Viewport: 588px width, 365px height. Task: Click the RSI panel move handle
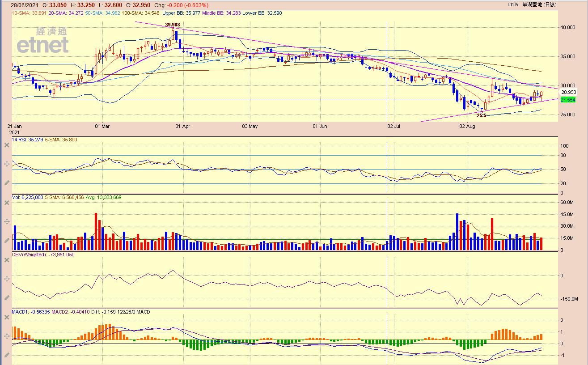[7, 164]
